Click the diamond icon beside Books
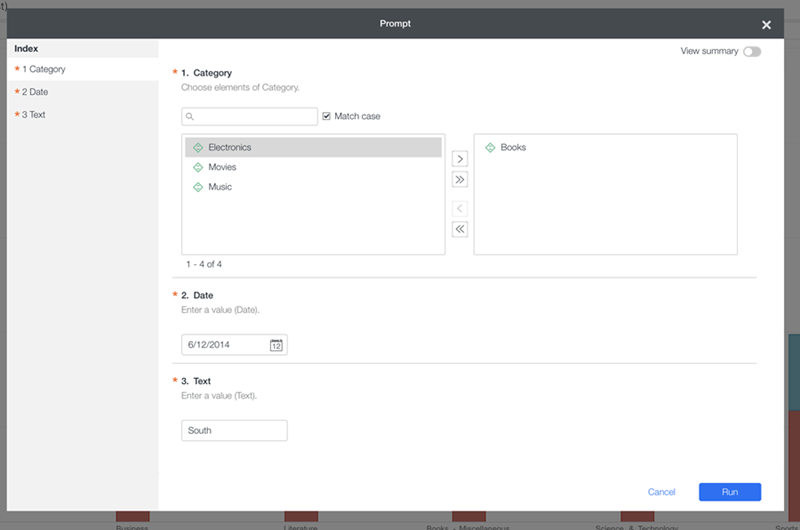The image size is (800, 530). 490,147
